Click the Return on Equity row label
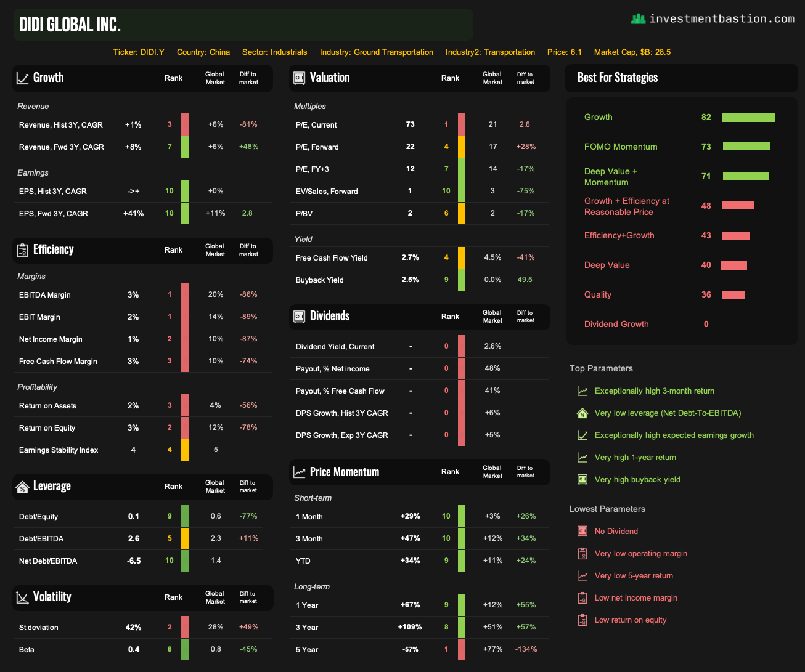 [47, 428]
